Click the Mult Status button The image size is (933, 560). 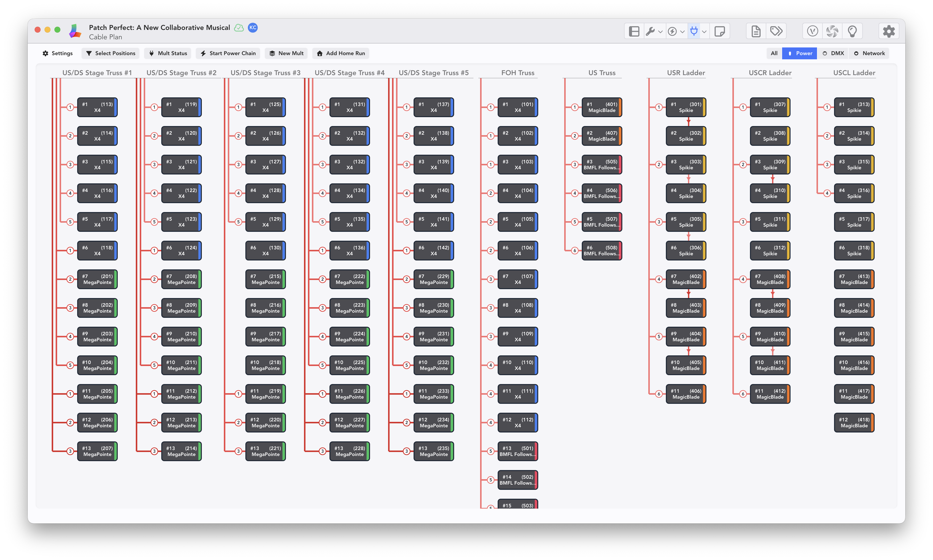pyautogui.click(x=168, y=53)
